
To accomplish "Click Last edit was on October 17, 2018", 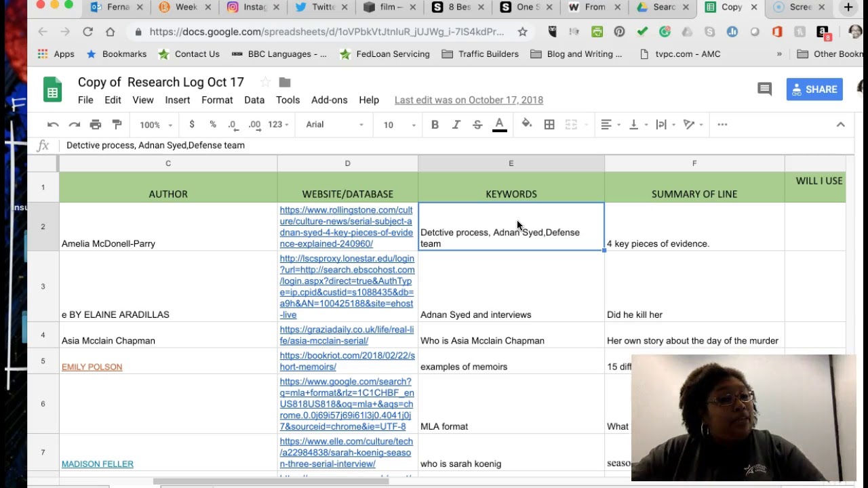I will [x=469, y=100].
